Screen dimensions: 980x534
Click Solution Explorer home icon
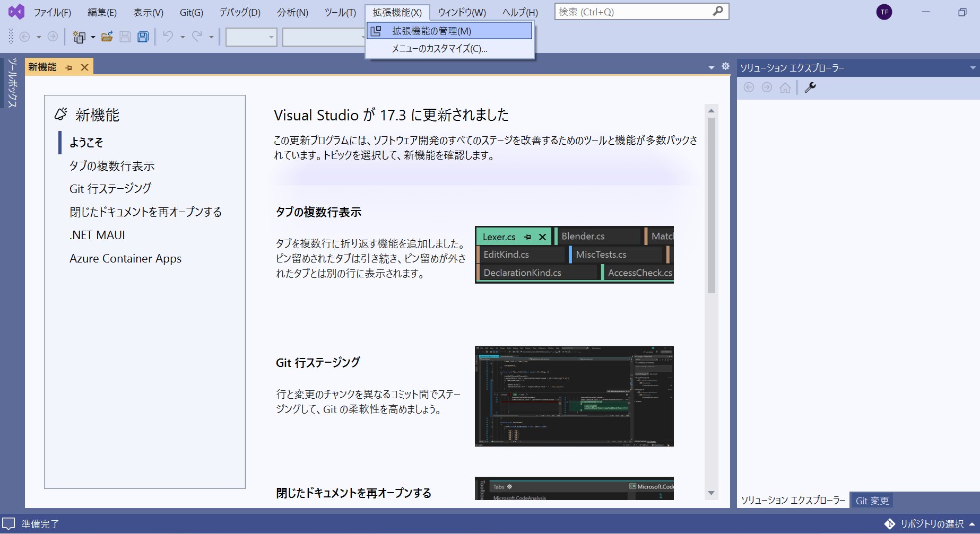point(785,87)
